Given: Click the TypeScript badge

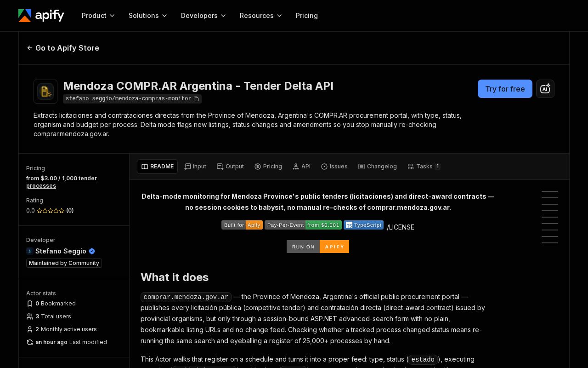Looking at the screenshot, I should pos(363,225).
